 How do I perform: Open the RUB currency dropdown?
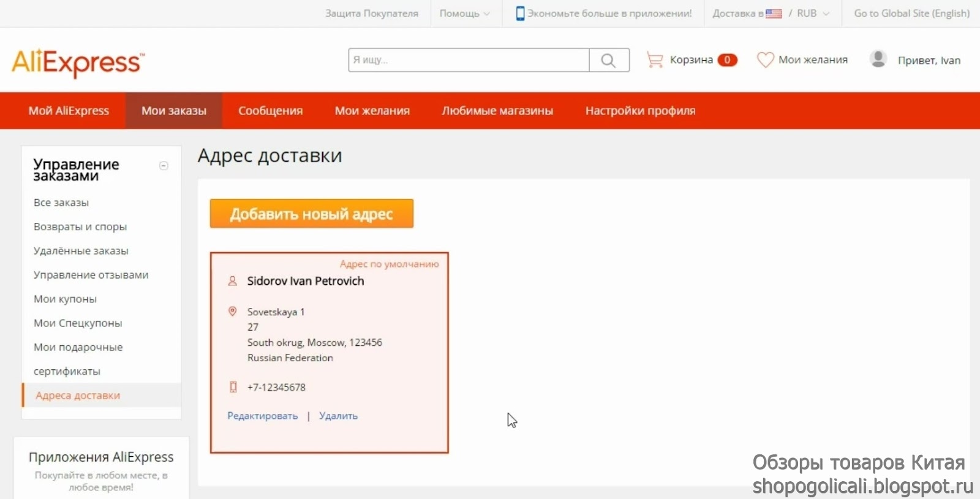click(813, 13)
